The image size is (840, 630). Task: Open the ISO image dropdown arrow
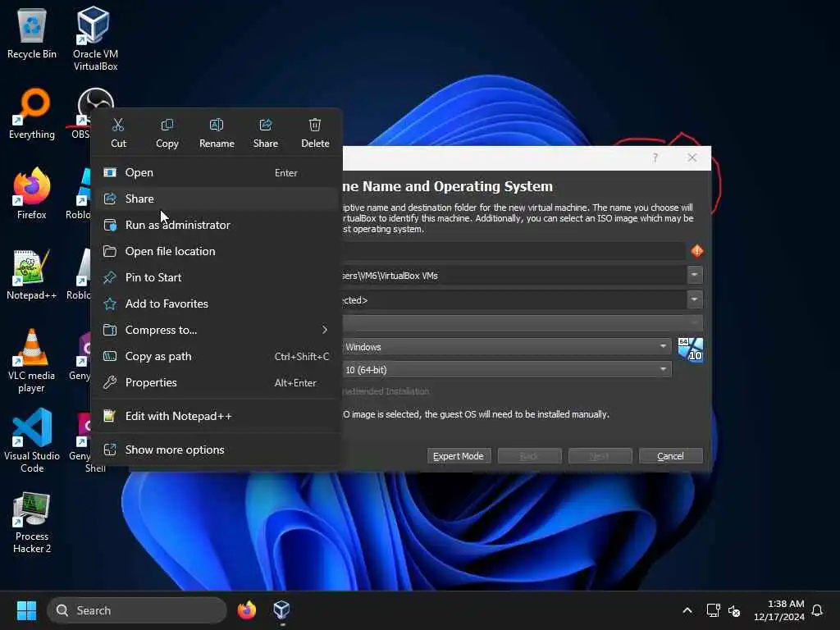coord(695,299)
